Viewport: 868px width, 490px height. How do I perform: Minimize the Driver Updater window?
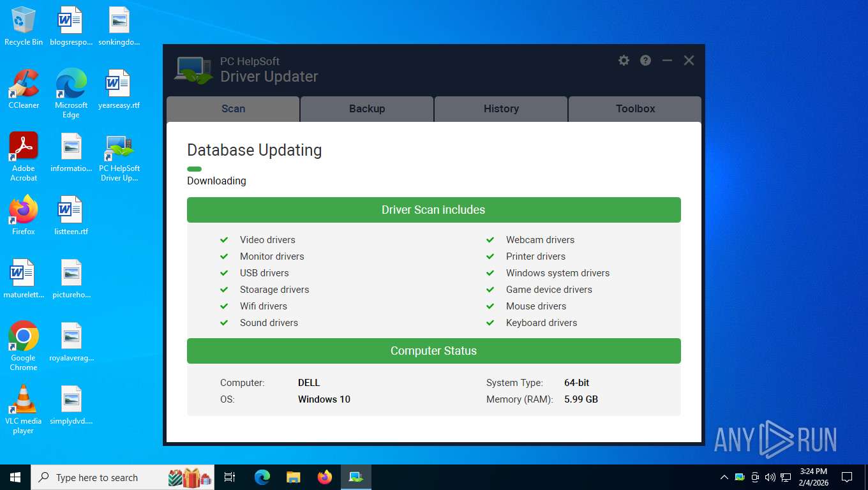pyautogui.click(x=667, y=61)
